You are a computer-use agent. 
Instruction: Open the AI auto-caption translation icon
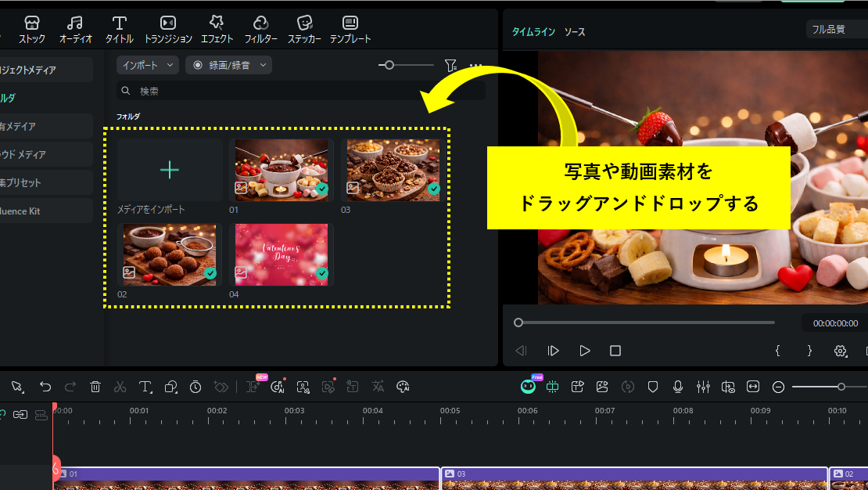click(x=378, y=387)
